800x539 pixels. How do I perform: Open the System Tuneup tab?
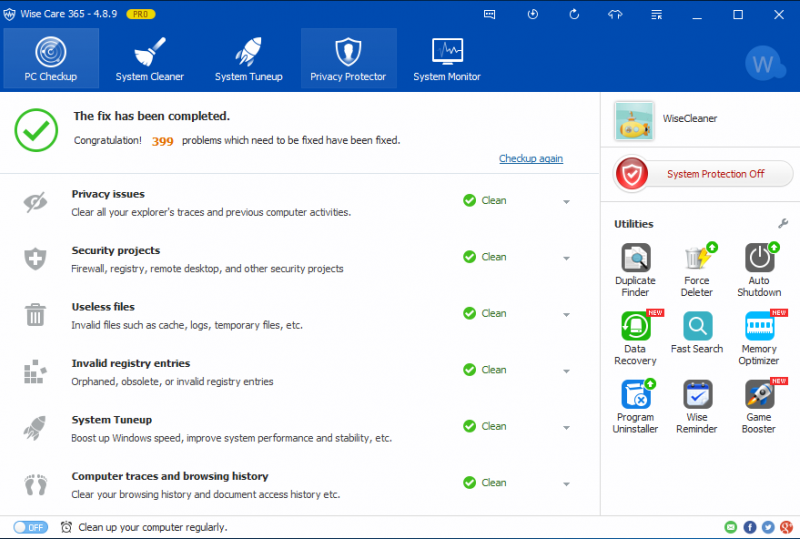(248, 59)
